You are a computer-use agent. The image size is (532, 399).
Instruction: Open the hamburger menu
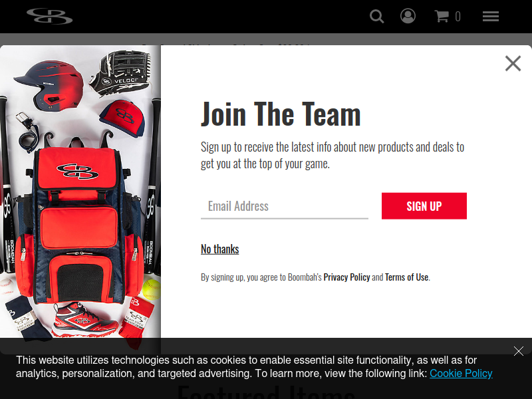[x=491, y=16]
